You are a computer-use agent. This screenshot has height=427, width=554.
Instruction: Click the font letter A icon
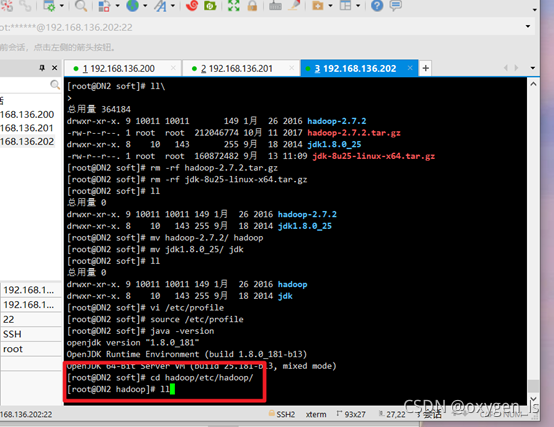click(160, 5)
